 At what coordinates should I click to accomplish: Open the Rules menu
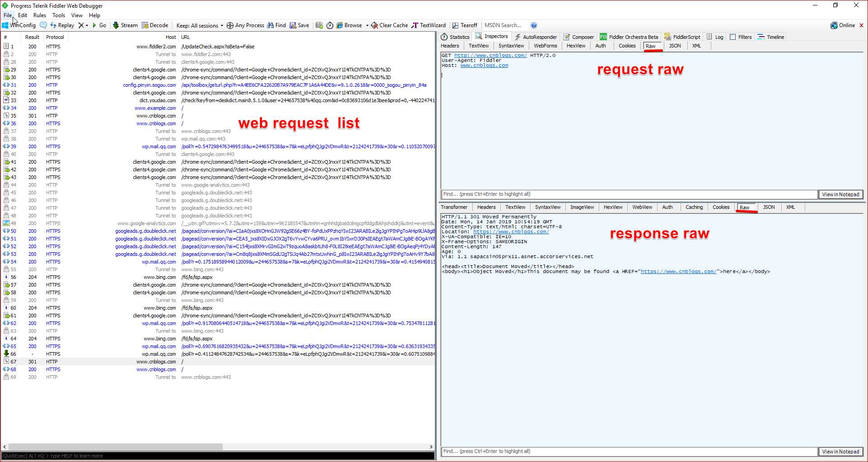click(40, 15)
